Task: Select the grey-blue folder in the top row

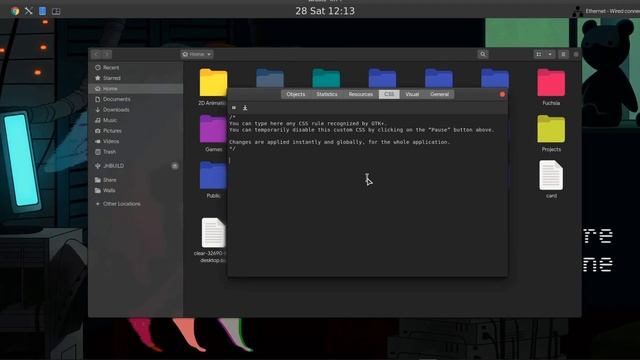Action: point(270,78)
